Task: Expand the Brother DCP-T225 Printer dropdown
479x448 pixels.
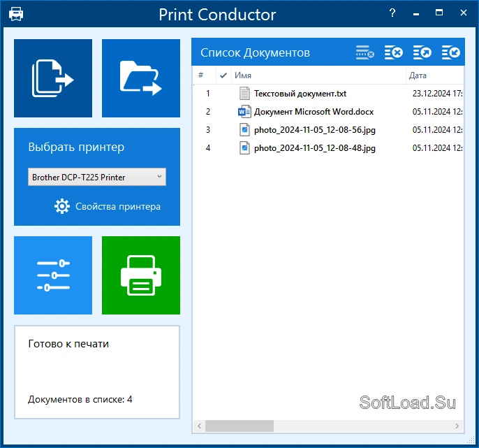Action: tap(97, 177)
